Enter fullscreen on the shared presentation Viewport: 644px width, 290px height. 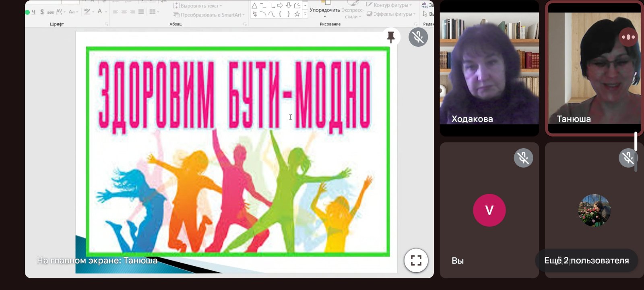416,261
